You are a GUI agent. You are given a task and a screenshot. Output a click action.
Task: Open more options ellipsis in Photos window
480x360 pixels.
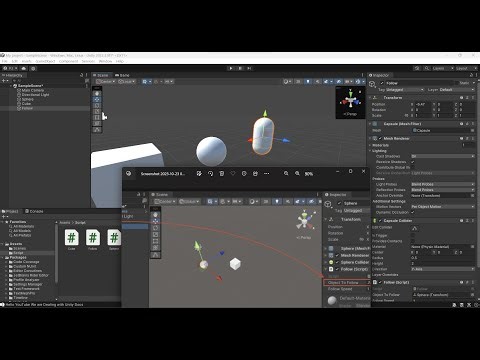click(266, 174)
